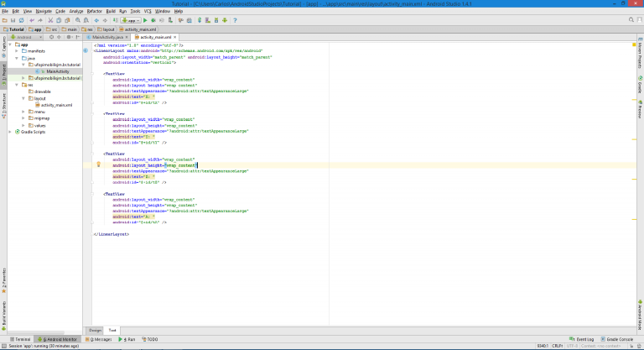Switch to the Design view tab
Image resolution: width=644 pixels, height=350 pixels.
(x=95, y=330)
